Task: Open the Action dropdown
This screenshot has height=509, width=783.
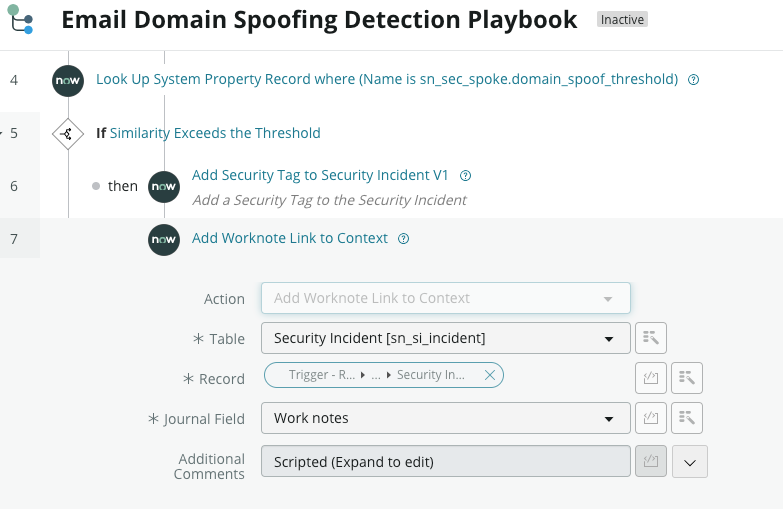Action: pyautogui.click(x=445, y=298)
